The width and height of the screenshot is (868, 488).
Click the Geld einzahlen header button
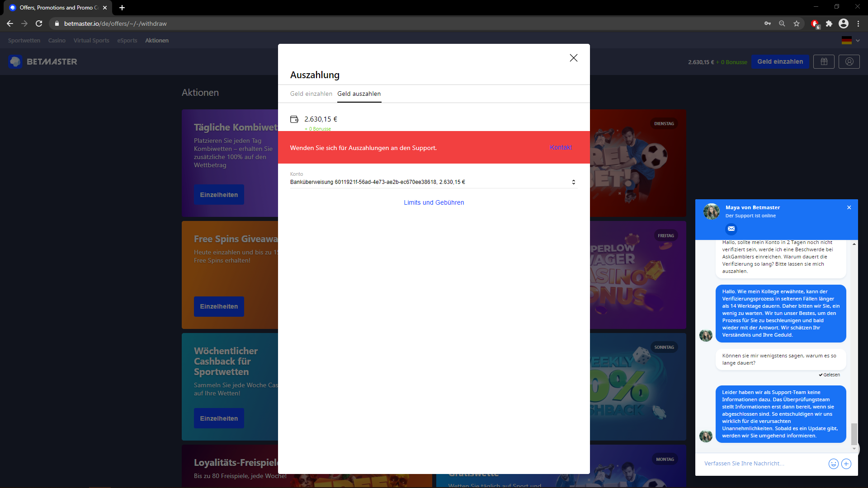click(780, 61)
